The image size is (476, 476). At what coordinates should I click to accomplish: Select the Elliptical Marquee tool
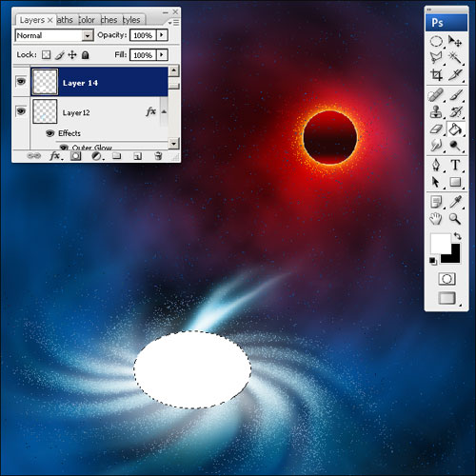pos(436,42)
